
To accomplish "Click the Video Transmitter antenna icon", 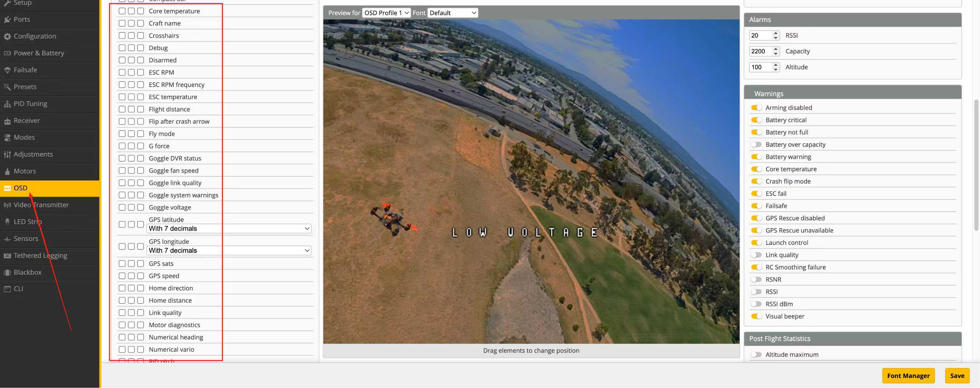I will click(7, 205).
